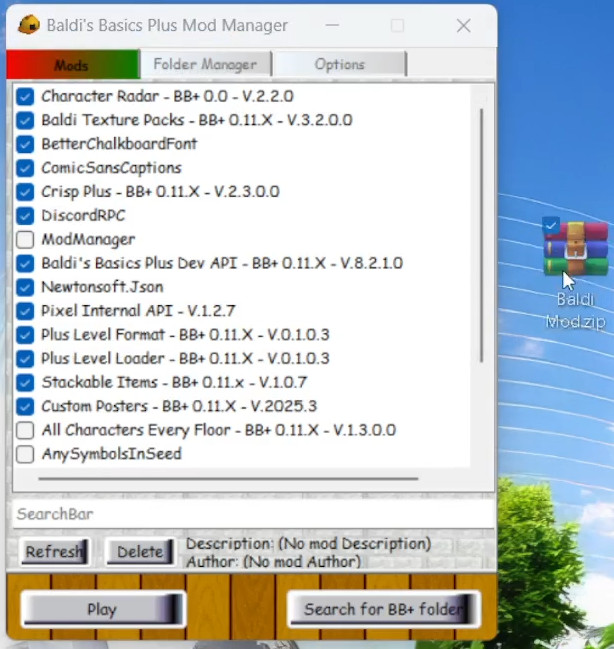Launch the game with Play button

[x=102, y=609]
